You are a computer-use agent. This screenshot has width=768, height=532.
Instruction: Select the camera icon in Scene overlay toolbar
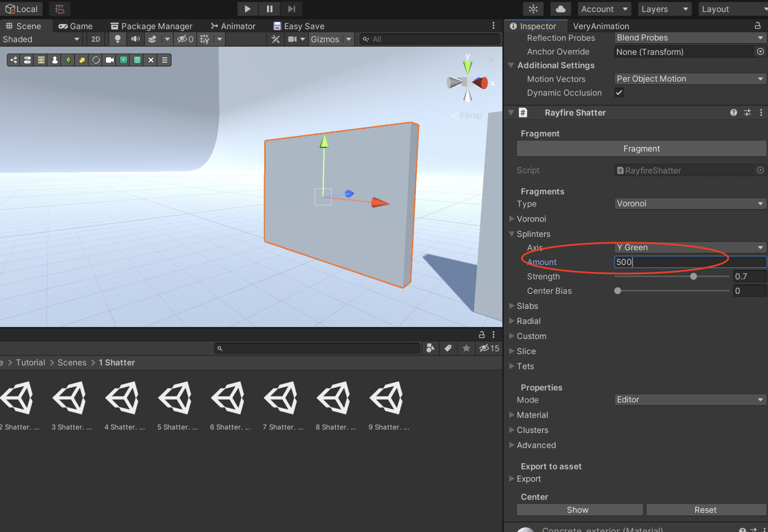(x=109, y=60)
